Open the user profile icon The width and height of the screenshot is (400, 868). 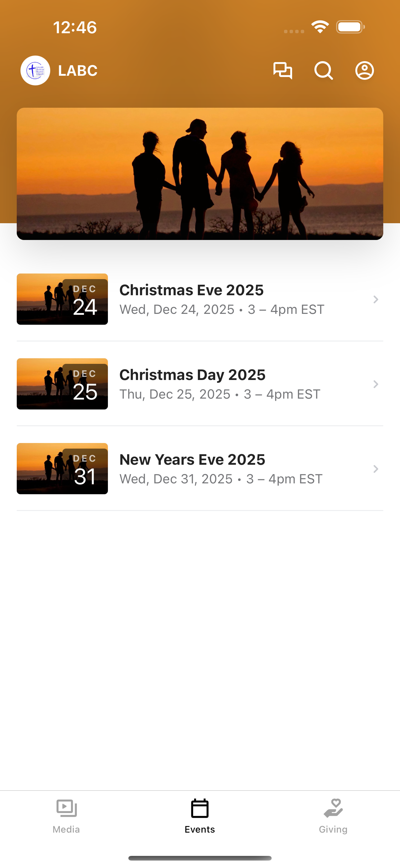[x=365, y=71]
